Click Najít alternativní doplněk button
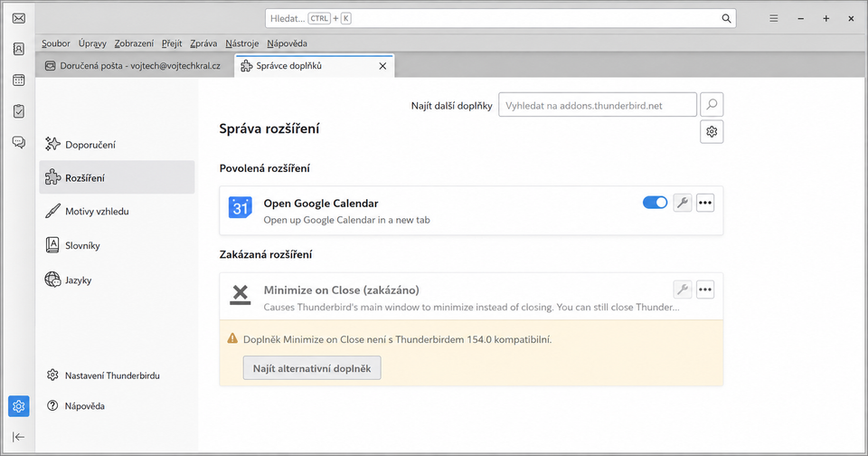The image size is (868, 456). pos(312,368)
